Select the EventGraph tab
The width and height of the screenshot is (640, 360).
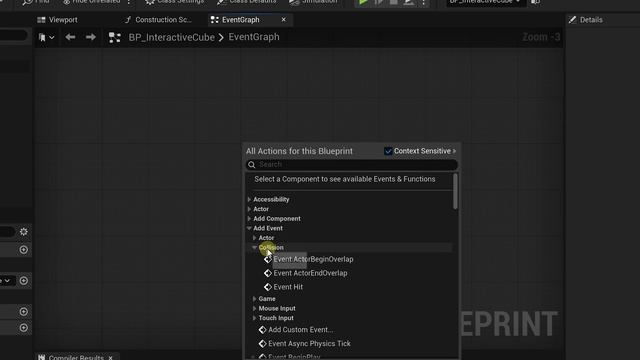click(240, 20)
